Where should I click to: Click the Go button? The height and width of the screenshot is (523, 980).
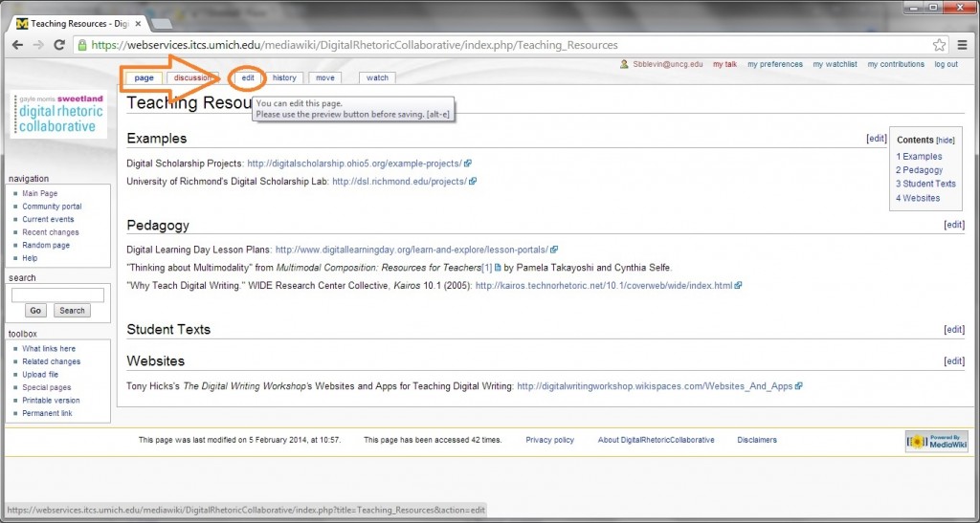point(35,311)
